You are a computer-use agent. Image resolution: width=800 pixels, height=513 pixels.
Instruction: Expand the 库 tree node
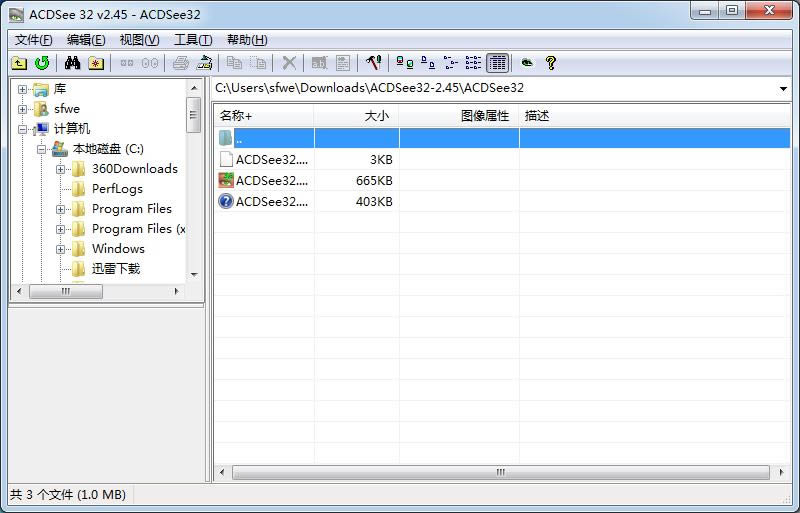22,89
